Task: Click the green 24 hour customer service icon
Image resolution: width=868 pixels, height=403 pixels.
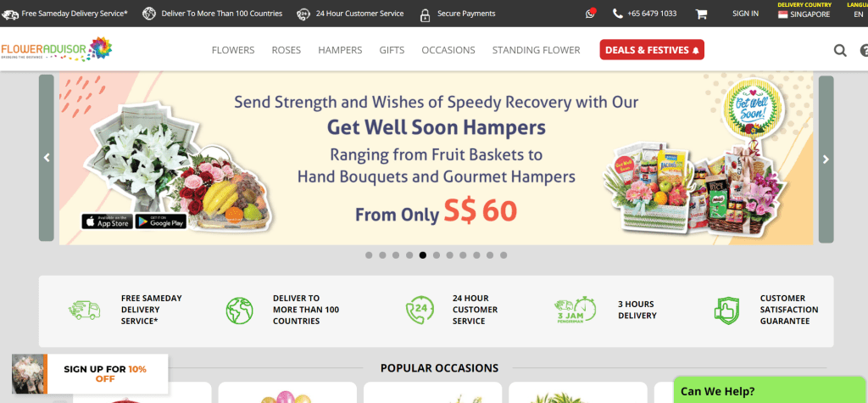Action: tap(420, 310)
